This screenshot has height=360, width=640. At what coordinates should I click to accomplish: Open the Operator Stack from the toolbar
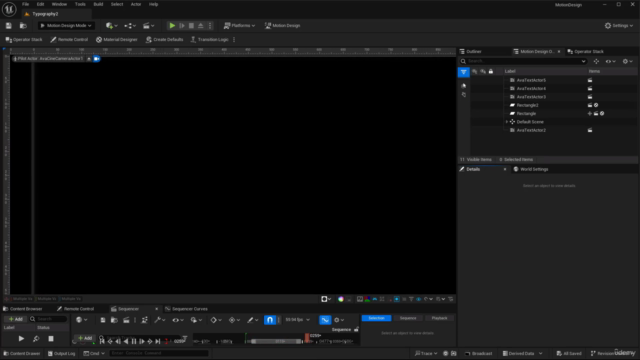tap(24, 40)
